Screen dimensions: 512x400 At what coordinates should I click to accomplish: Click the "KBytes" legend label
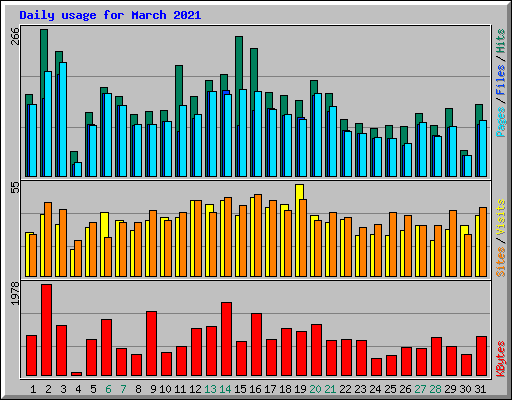coord(501,359)
